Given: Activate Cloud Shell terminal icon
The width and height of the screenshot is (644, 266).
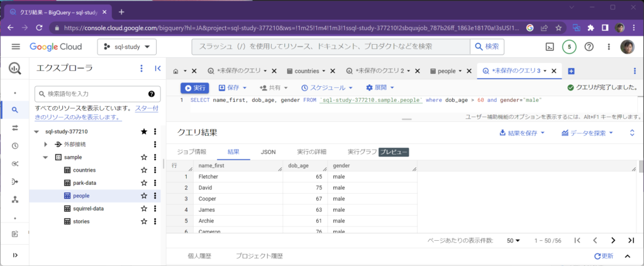Looking at the screenshot, I should [550, 47].
